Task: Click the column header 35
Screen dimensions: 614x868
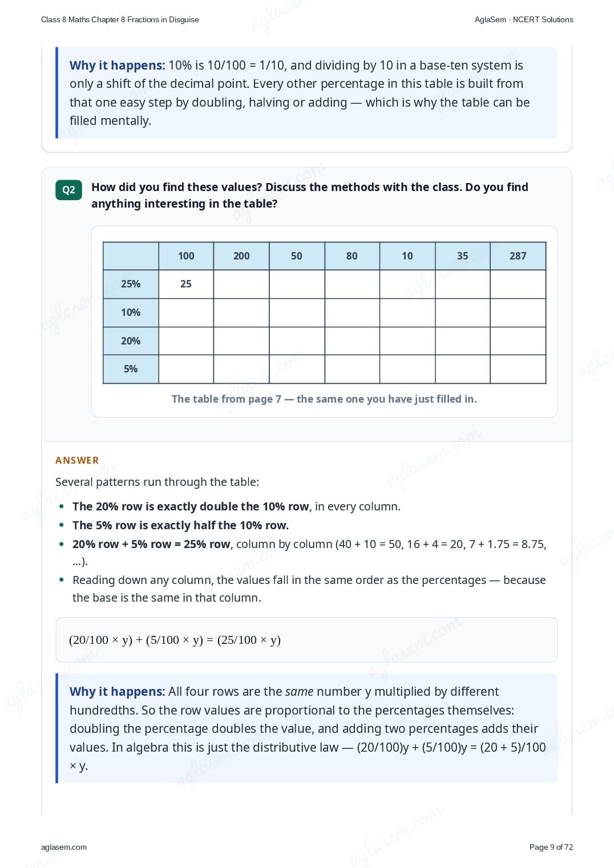Action: click(463, 256)
